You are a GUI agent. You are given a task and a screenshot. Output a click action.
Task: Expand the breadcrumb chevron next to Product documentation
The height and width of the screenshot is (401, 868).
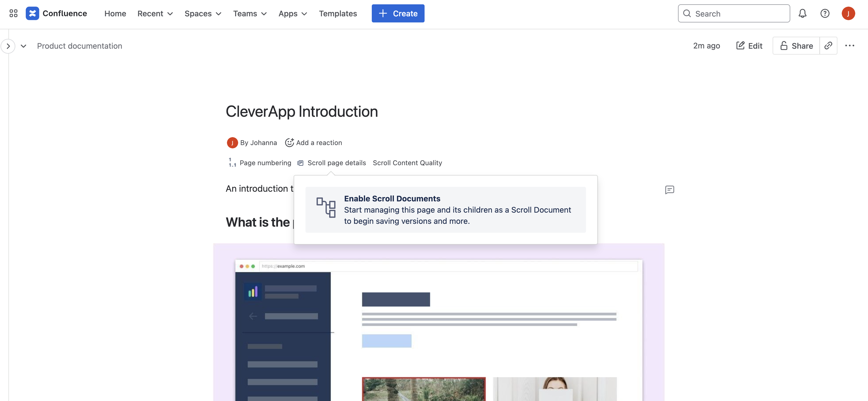click(23, 46)
